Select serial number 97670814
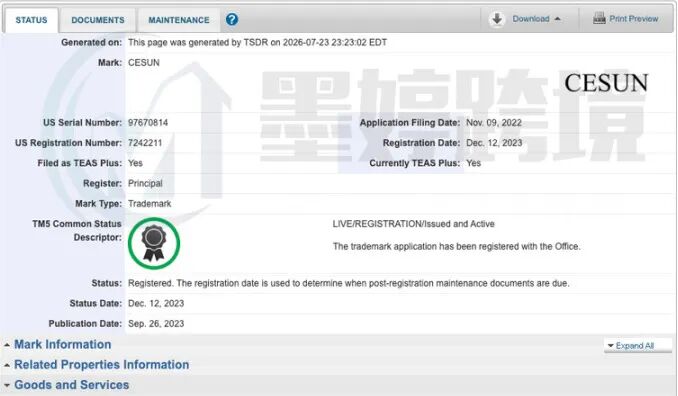The image size is (678, 396). pos(148,123)
